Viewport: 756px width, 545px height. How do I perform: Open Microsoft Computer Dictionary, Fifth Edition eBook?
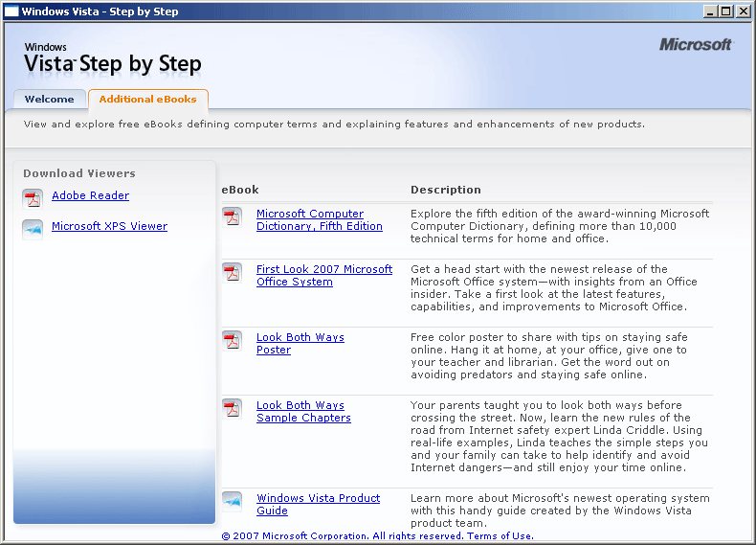pyautogui.click(x=320, y=219)
